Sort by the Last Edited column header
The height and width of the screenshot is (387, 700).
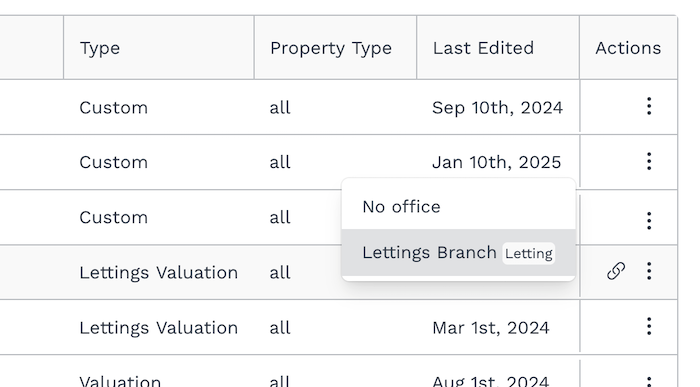483,48
